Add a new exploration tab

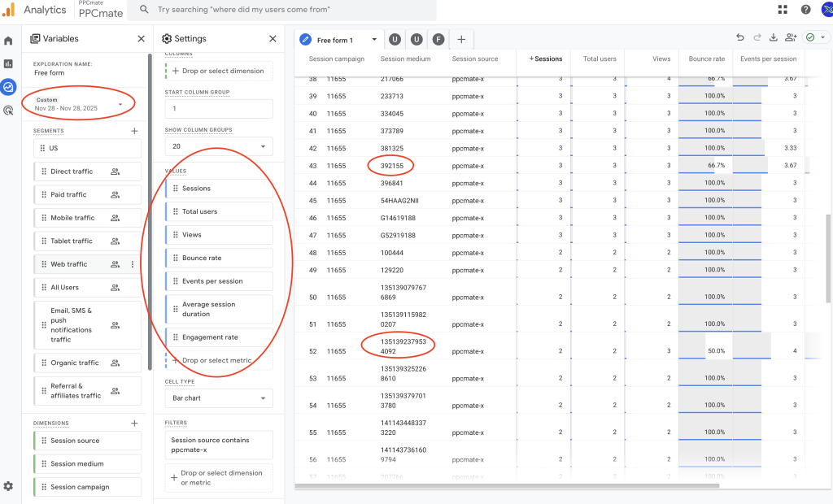pyautogui.click(x=460, y=40)
